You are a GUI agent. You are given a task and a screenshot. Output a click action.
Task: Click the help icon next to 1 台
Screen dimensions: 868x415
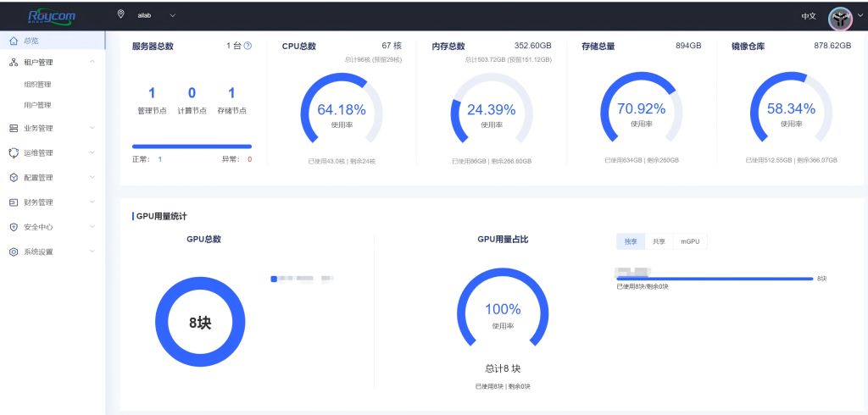pos(248,47)
